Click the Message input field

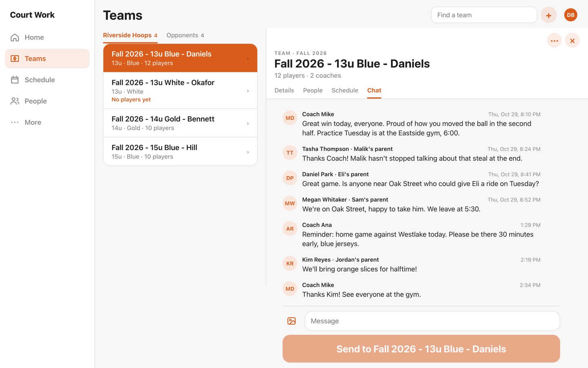point(432,321)
